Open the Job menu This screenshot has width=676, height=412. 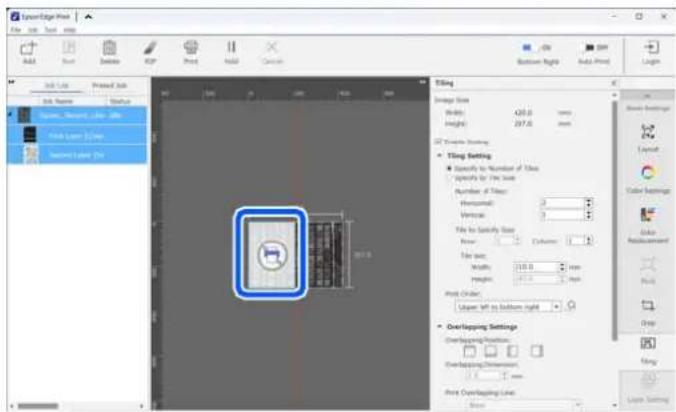(x=33, y=30)
